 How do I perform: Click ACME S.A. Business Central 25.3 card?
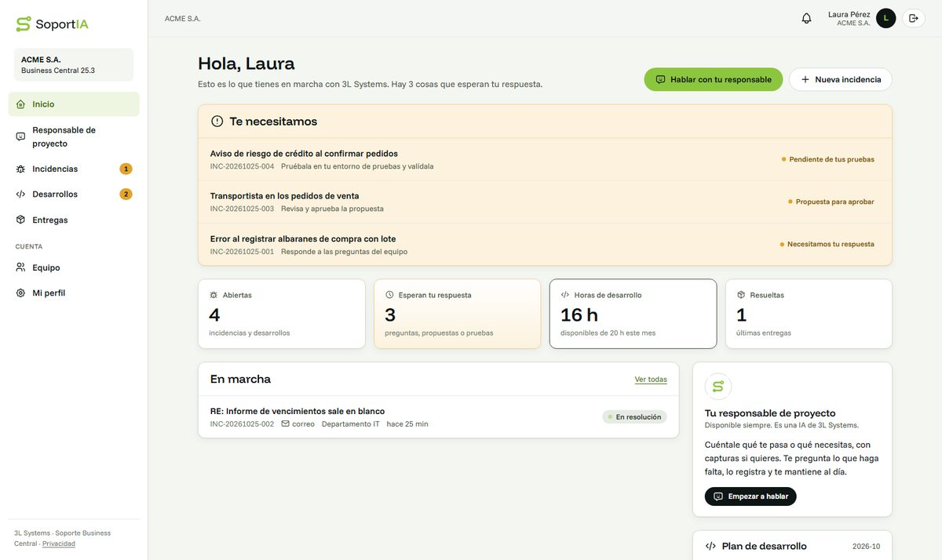click(x=74, y=64)
